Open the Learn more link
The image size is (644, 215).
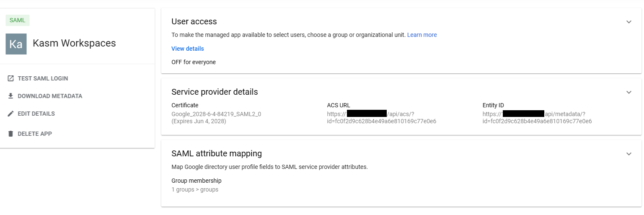tap(422, 35)
